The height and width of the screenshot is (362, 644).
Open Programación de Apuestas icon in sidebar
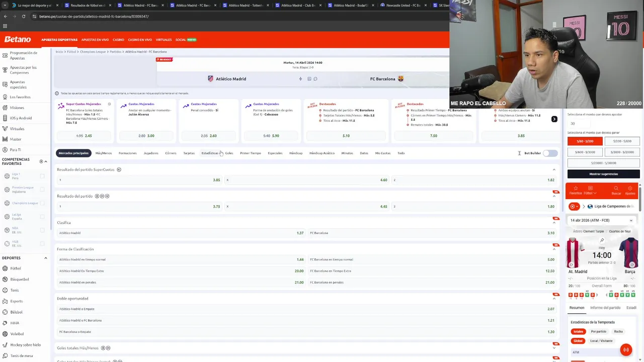tap(5, 55)
